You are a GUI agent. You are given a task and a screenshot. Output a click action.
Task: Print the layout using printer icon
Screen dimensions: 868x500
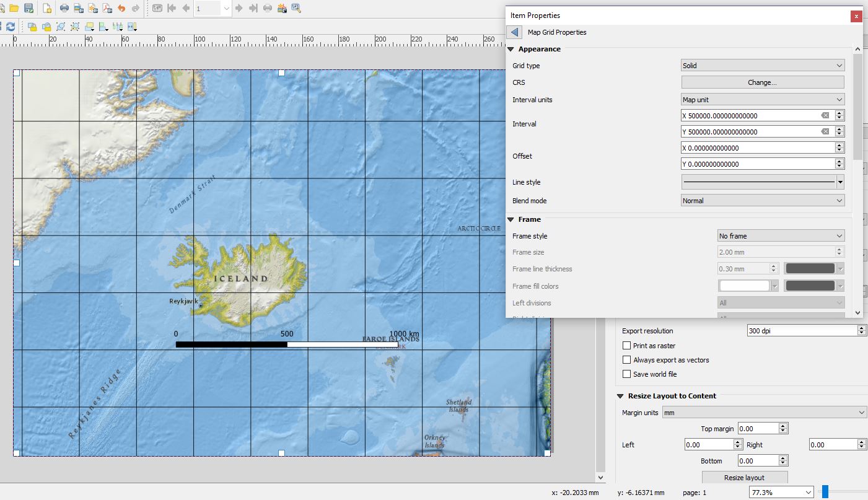[64, 8]
